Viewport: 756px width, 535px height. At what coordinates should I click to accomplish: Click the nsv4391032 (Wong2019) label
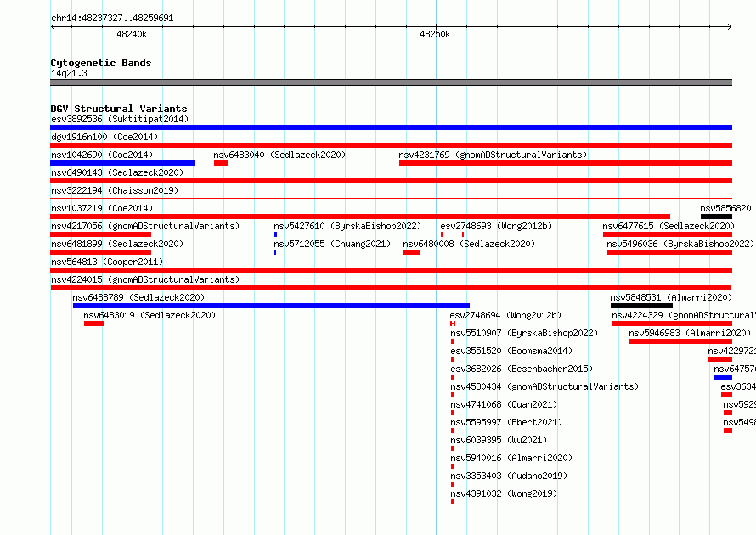(504, 493)
